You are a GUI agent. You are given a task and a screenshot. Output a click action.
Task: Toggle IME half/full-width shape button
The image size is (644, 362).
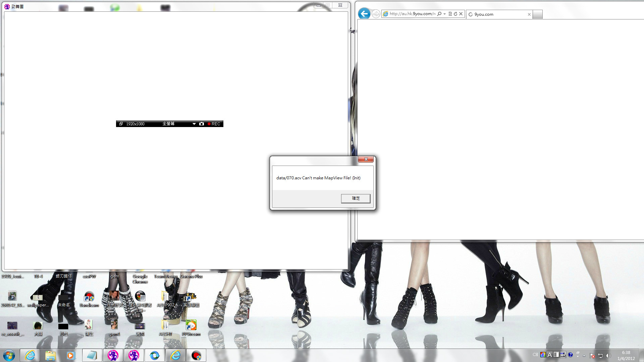(x=556, y=355)
